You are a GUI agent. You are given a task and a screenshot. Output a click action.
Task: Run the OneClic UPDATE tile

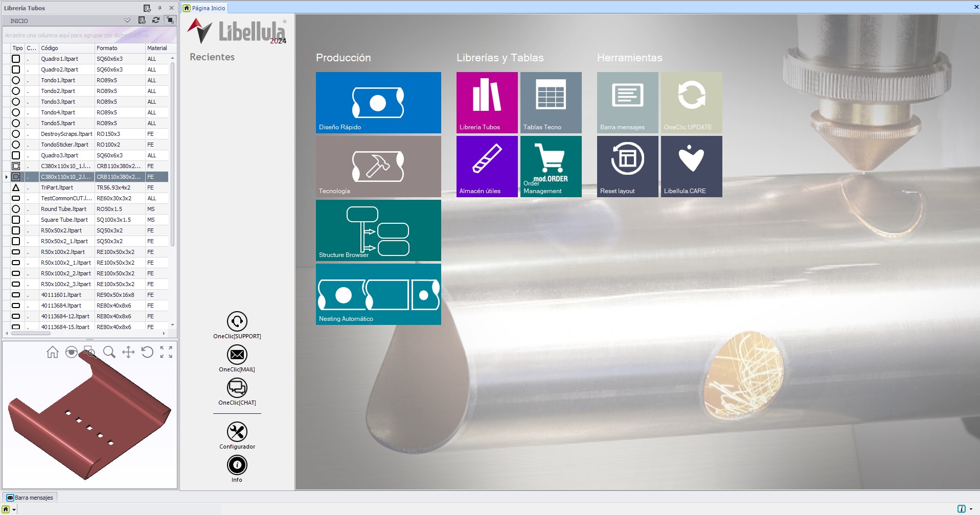coord(692,103)
